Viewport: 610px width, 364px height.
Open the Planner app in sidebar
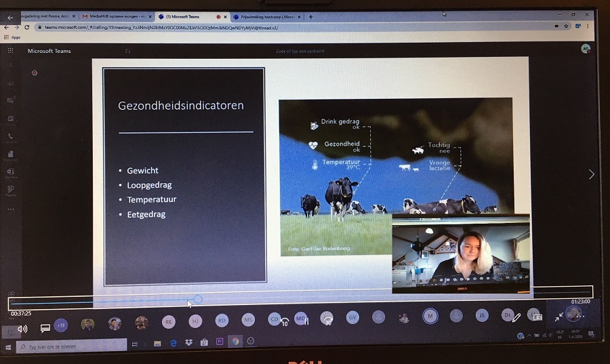(x=10, y=190)
